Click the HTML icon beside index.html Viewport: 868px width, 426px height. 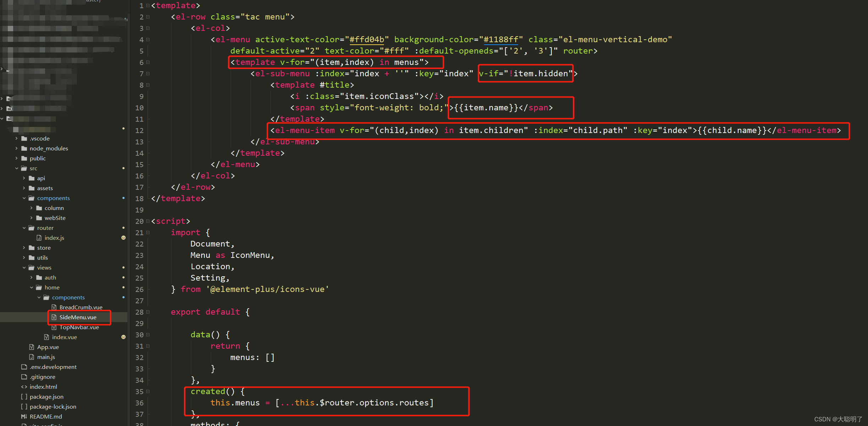click(x=24, y=387)
